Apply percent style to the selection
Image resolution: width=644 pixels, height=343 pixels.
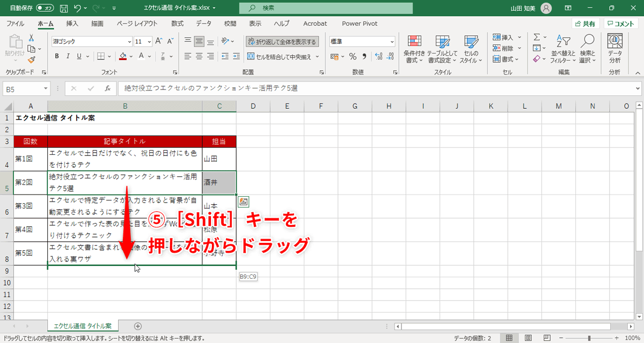point(352,56)
